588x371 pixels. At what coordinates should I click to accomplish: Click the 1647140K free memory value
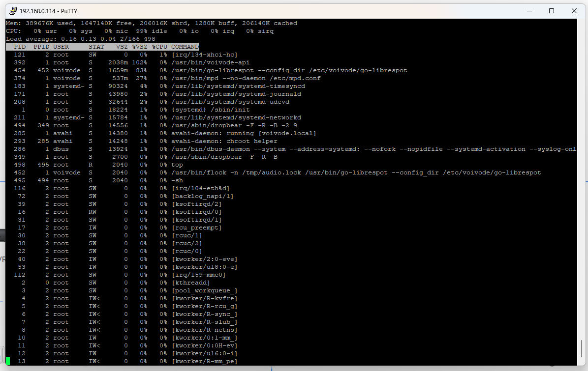[x=106, y=23]
